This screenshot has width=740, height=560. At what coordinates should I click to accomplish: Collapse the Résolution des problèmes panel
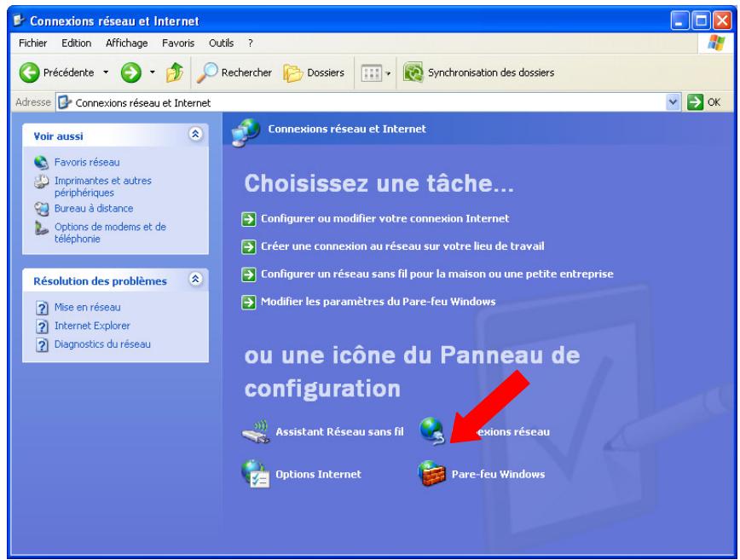click(x=195, y=279)
